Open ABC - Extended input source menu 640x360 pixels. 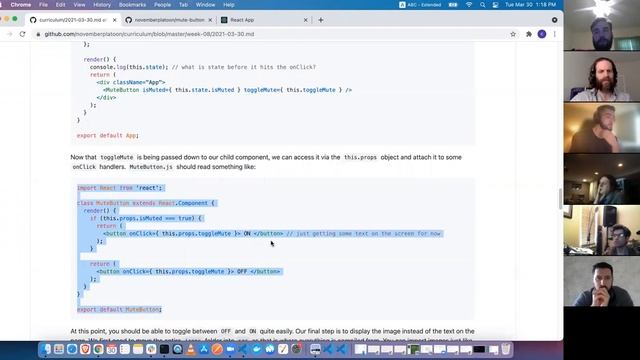(420, 4)
